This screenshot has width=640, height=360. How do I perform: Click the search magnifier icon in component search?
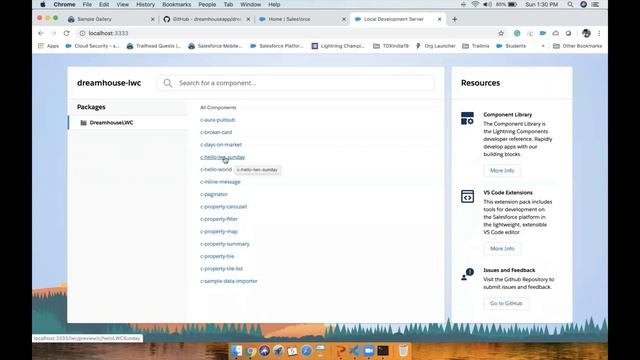(168, 83)
